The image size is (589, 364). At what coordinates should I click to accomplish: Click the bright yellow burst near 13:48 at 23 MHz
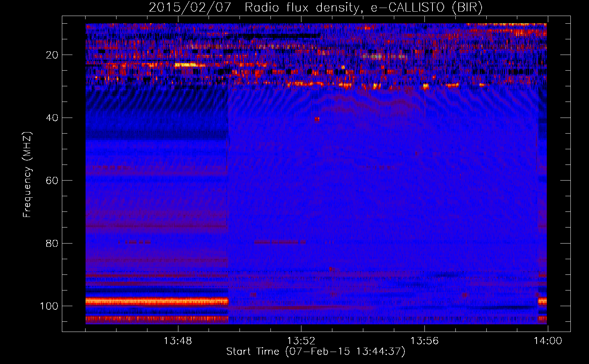pyautogui.click(x=186, y=65)
